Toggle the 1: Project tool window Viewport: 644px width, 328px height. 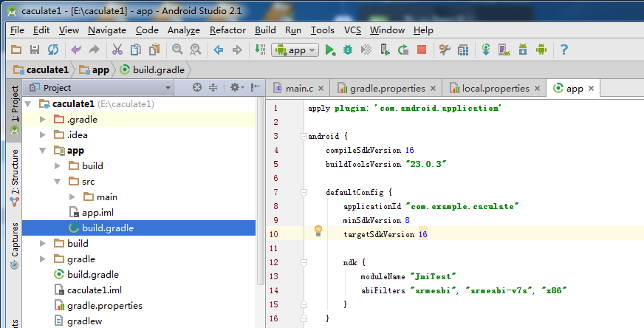pyautogui.click(x=14, y=110)
